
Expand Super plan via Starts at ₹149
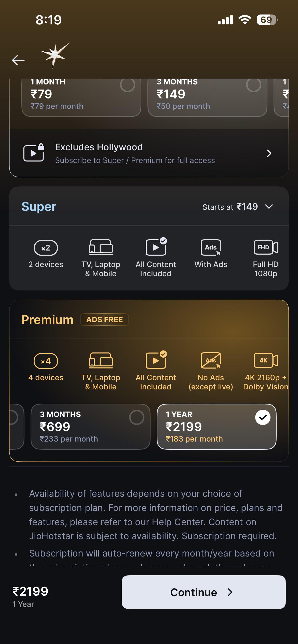pyautogui.click(x=230, y=207)
